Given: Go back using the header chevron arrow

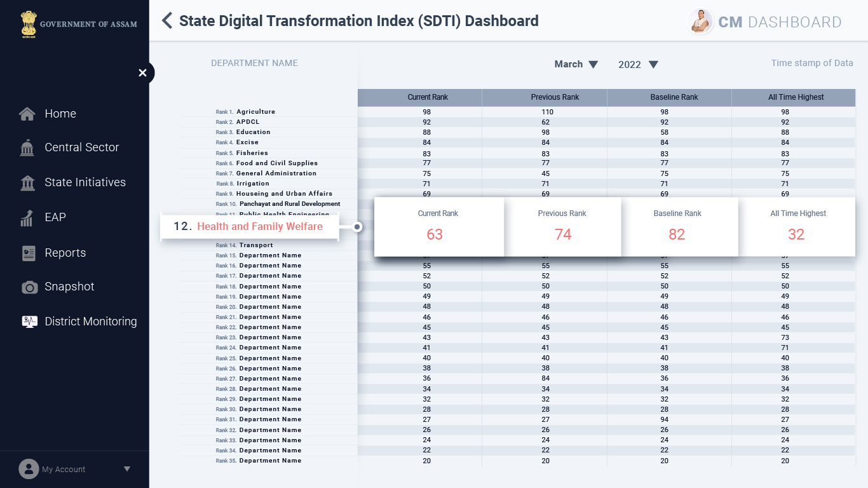Looking at the screenshot, I should (x=167, y=21).
